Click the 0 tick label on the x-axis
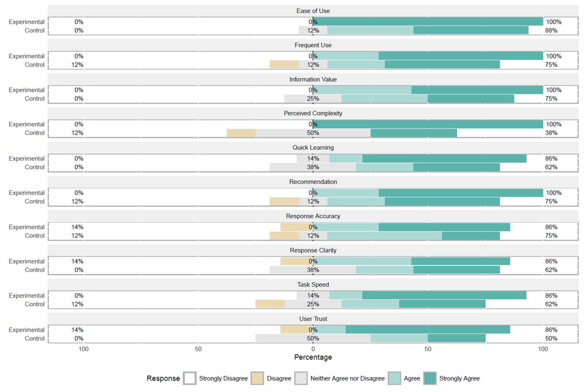This screenshot has height=392, width=584. [x=313, y=349]
